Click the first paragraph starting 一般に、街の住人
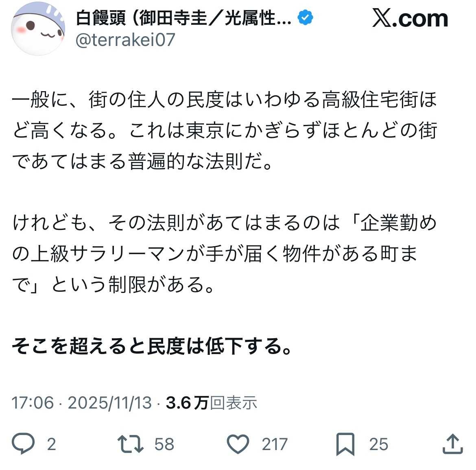 coord(225,130)
